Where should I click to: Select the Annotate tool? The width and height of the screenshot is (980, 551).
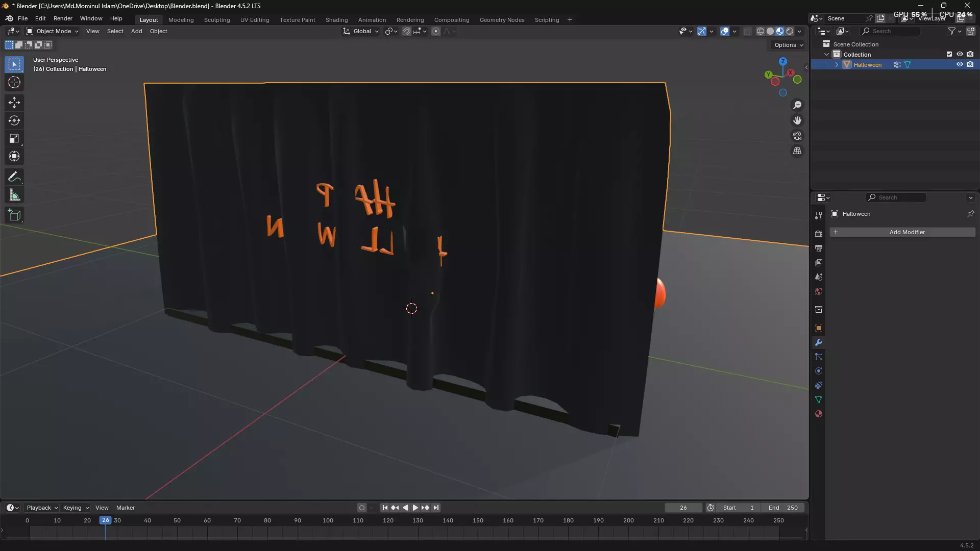pyautogui.click(x=14, y=177)
